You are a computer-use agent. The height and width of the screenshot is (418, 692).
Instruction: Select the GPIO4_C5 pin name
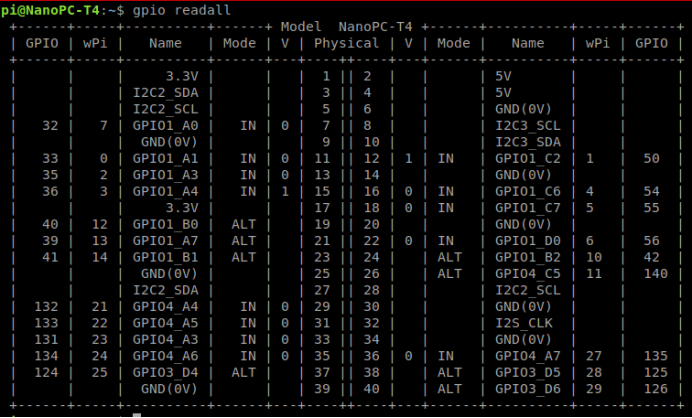[x=528, y=273]
